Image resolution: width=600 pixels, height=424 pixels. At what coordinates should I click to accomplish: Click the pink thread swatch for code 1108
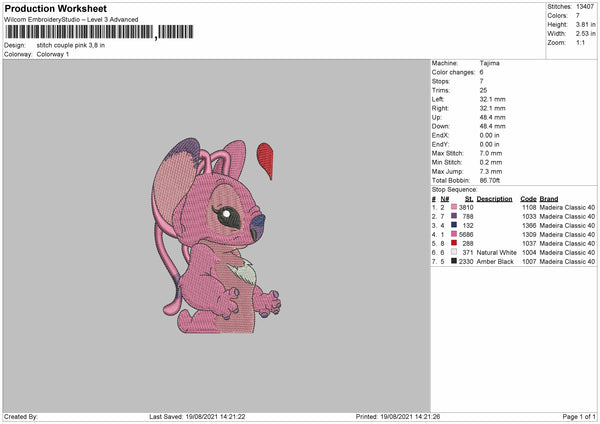[454, 207]
